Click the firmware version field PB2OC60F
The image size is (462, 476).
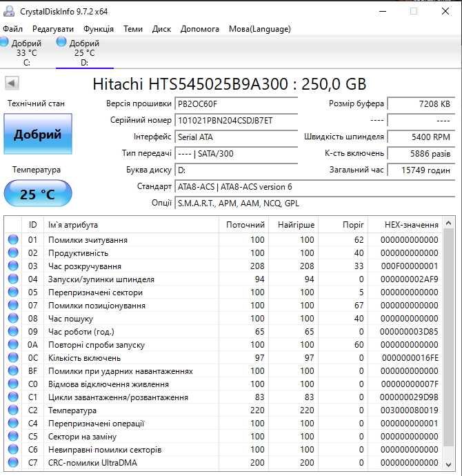(237, 103)
